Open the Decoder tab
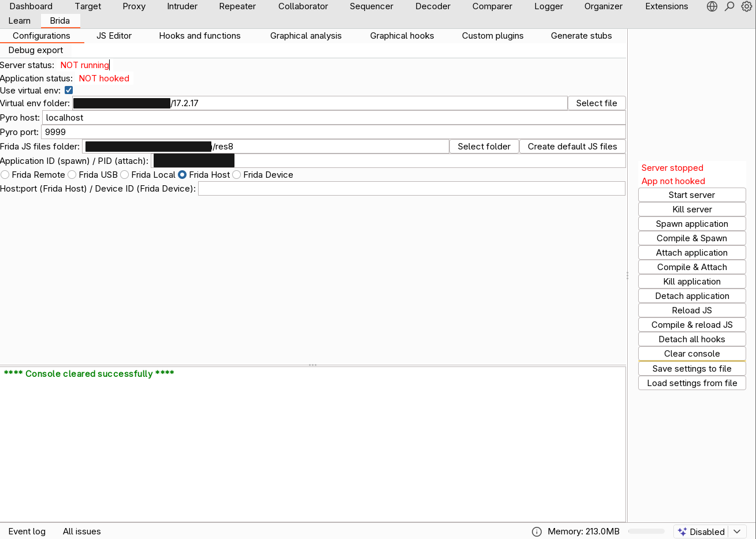 (433, 6)
